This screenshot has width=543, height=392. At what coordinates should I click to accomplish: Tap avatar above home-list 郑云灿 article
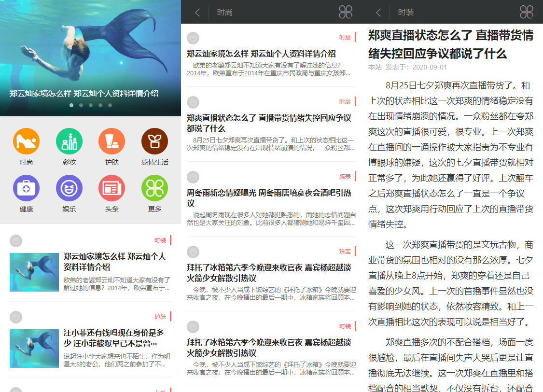tap(16, 241)
